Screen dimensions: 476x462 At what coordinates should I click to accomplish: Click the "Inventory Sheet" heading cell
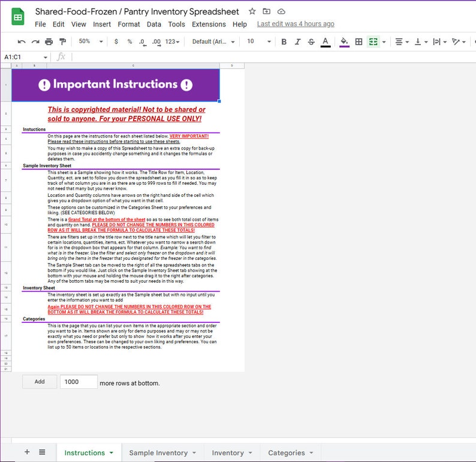click(x=39, y=288)
